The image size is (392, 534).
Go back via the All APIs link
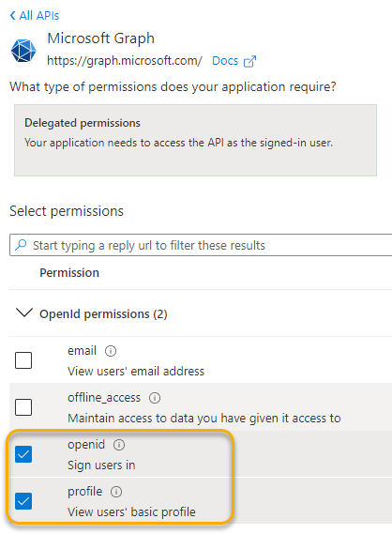[x=39, y=16]
